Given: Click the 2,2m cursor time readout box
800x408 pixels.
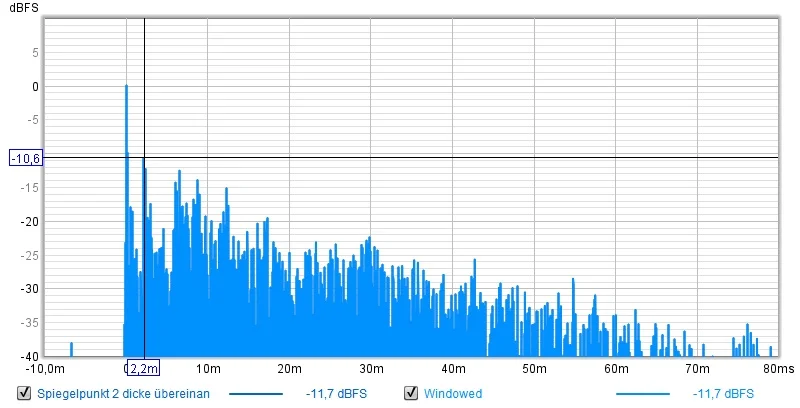Looking at the screenshot, I should [x=143, y=368].
